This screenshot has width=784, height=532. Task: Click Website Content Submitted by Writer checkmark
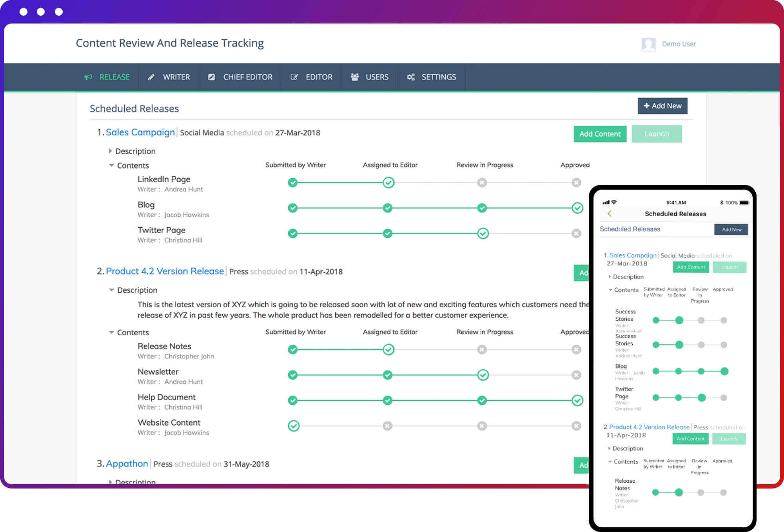[293, 426]
